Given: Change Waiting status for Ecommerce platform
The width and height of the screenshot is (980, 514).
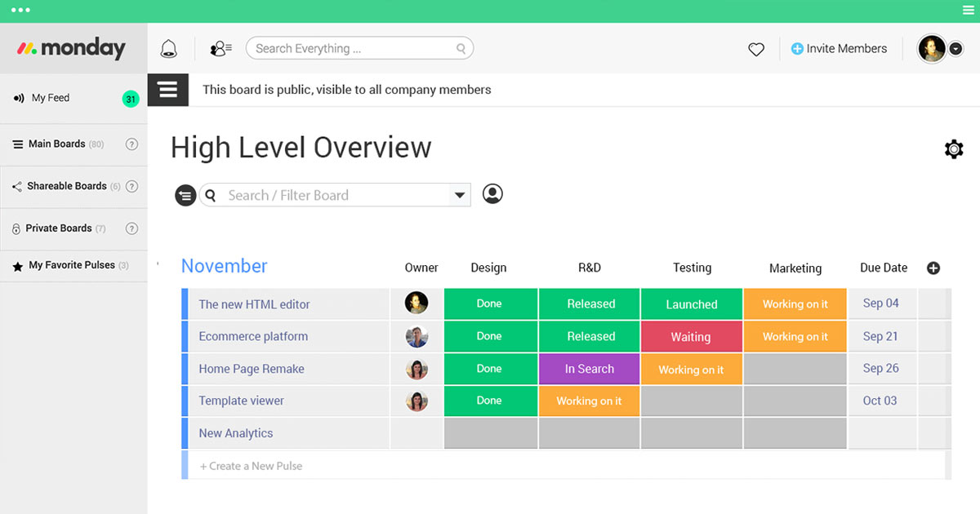Looking at the screenshot, I should 692,336.
